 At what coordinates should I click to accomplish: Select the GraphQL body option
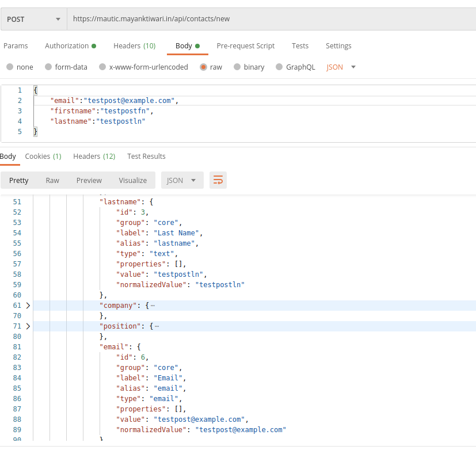pyautogui.click(x=295, y=67)
